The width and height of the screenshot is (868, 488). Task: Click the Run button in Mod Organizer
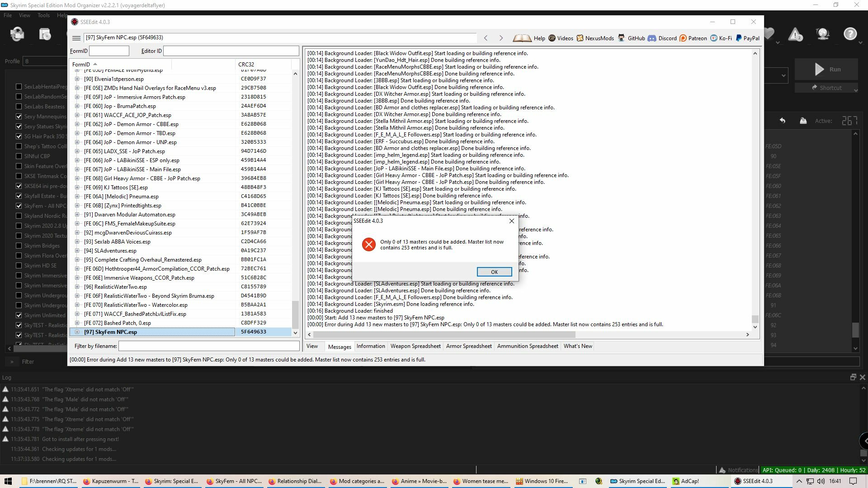pos(826,70)
